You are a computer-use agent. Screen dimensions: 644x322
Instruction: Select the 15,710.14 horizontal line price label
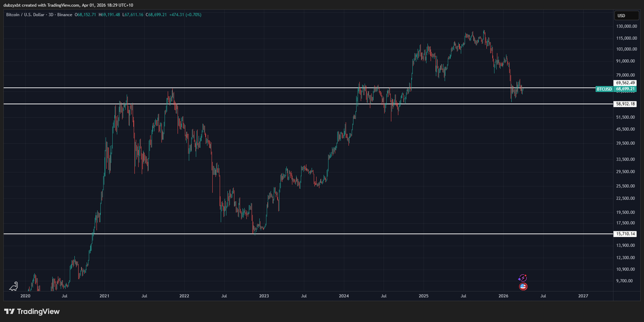(625, 234)
